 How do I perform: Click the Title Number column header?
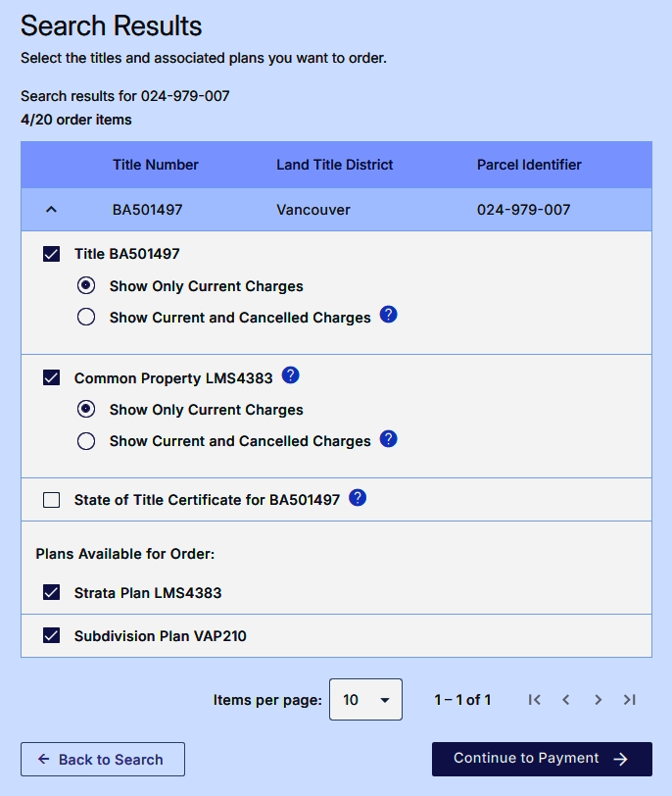point(155,165)
